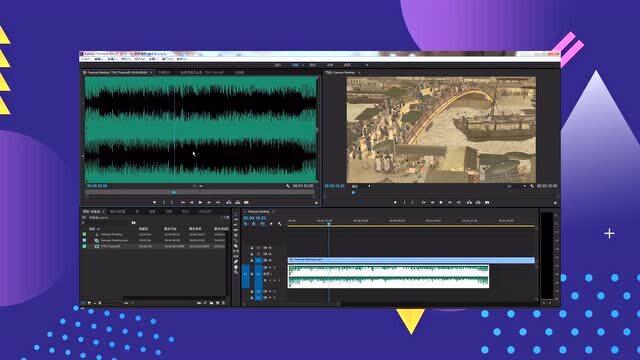Step back one frame in Source monitor
This screenshot has height=360, width=640.
pyautogui.click(x=191, y=202)
